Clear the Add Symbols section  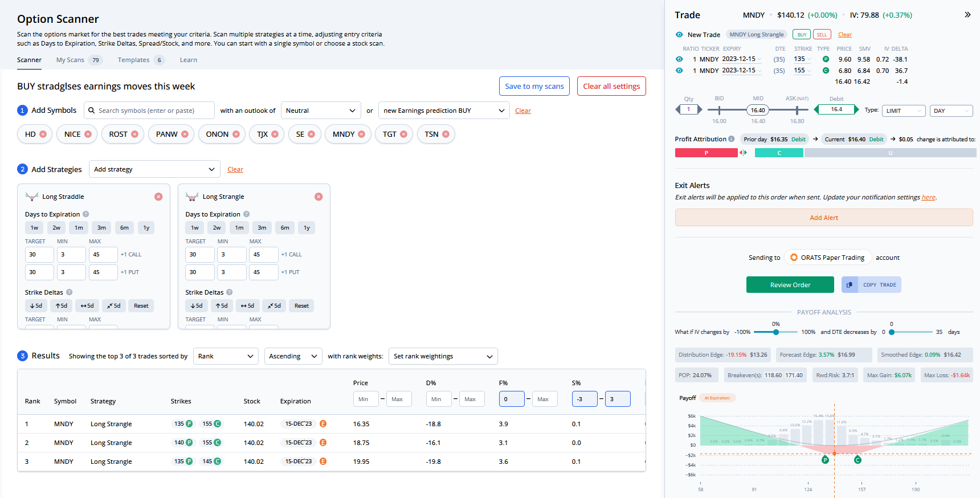[523, 111]
